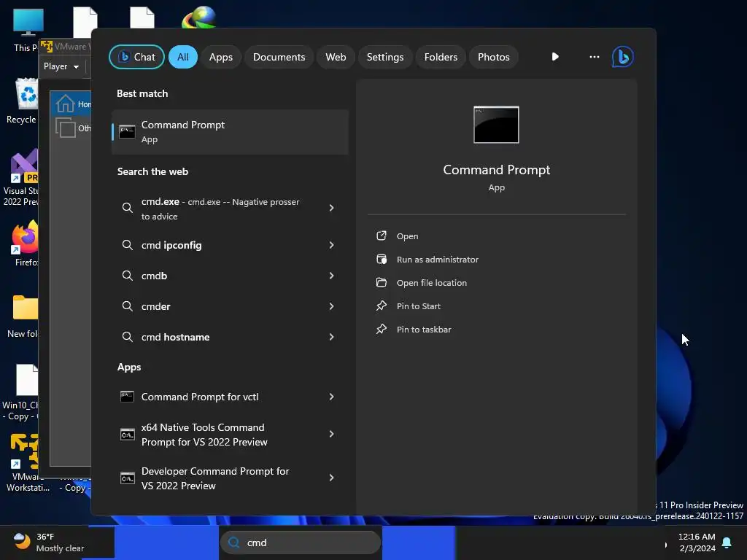Show more filters with the arrow
Image resolution: width=747 pixels, height=560 pixels.
tap(555, 57)
